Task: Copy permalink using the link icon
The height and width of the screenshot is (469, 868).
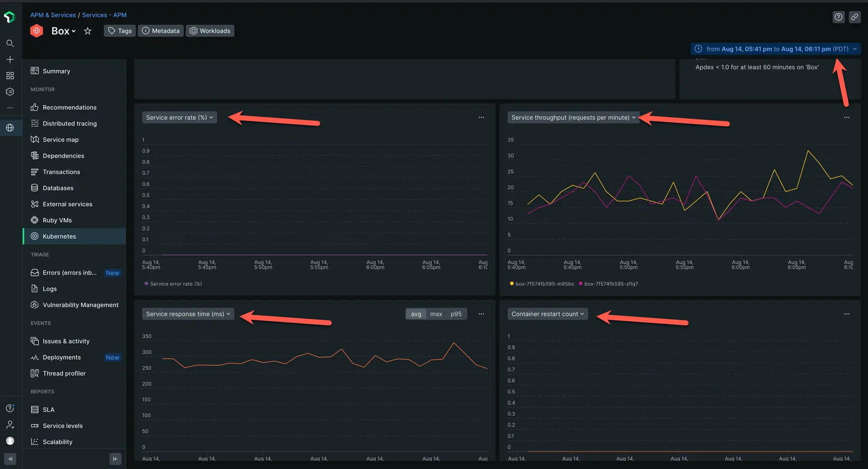Action: 854,17
